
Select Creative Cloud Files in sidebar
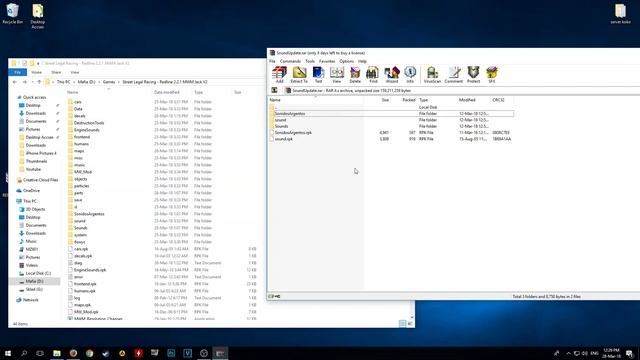tap(40, 180)
